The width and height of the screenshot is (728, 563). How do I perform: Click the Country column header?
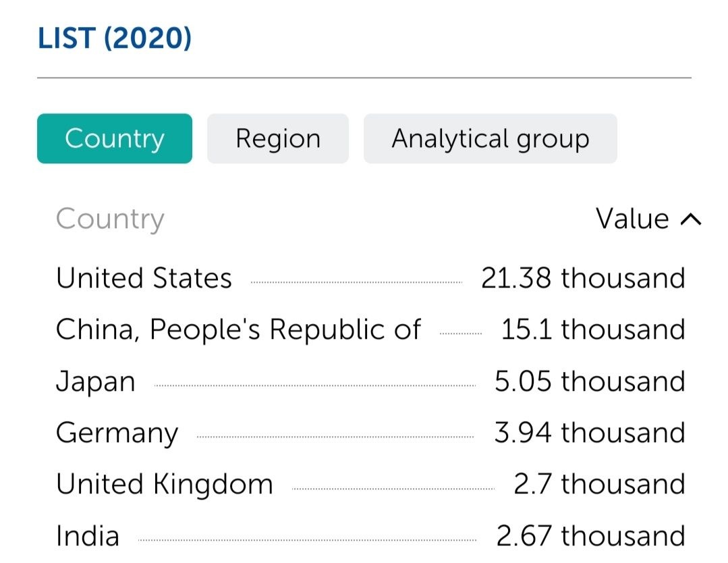[110, 219]
